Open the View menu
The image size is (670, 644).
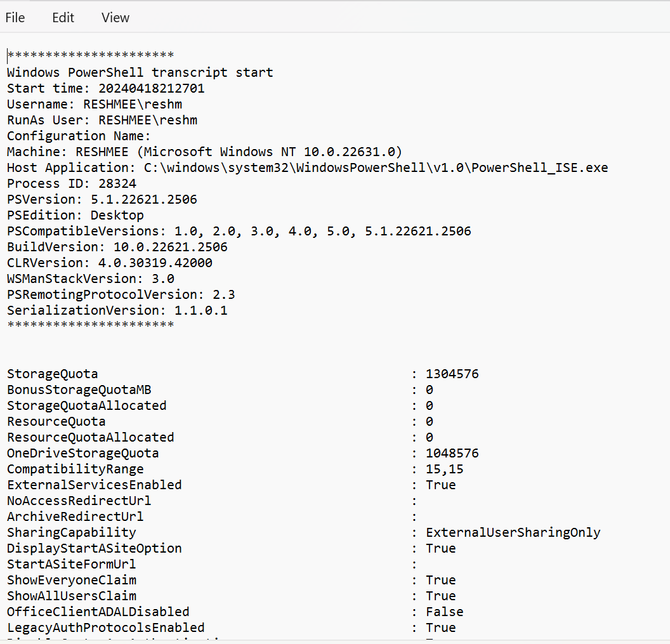point(115,17)
